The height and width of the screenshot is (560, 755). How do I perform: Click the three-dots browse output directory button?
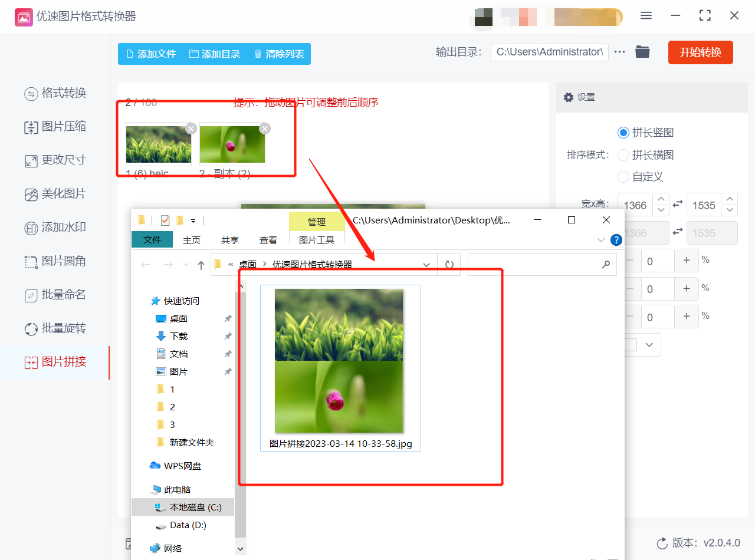coord(619,52)
